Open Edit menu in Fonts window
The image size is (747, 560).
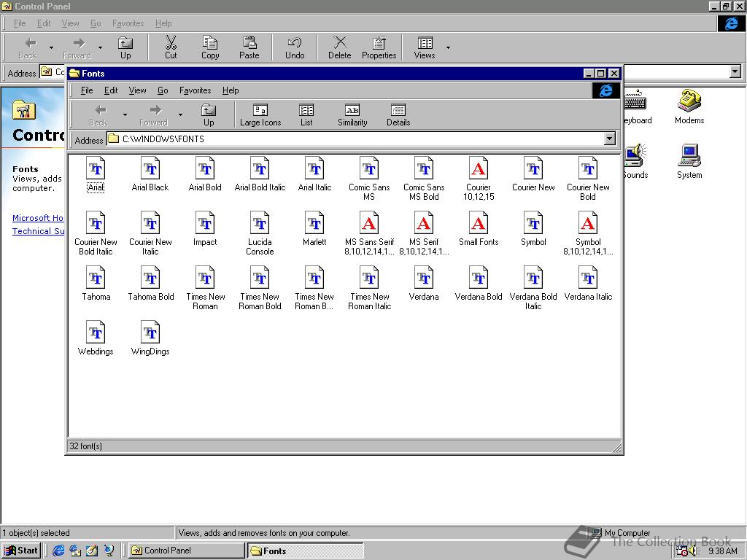pyautogui.click(x=111, y=90)
